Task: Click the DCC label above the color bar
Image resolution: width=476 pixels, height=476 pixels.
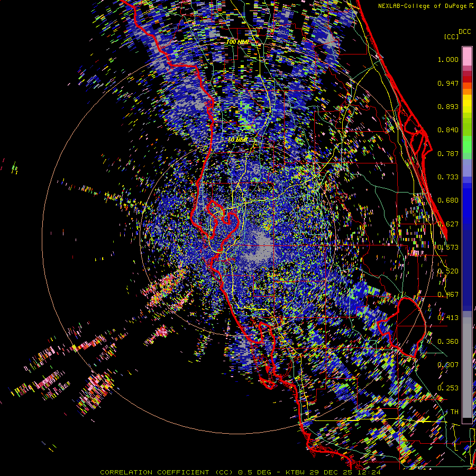Action: click(x=464, y=32)
